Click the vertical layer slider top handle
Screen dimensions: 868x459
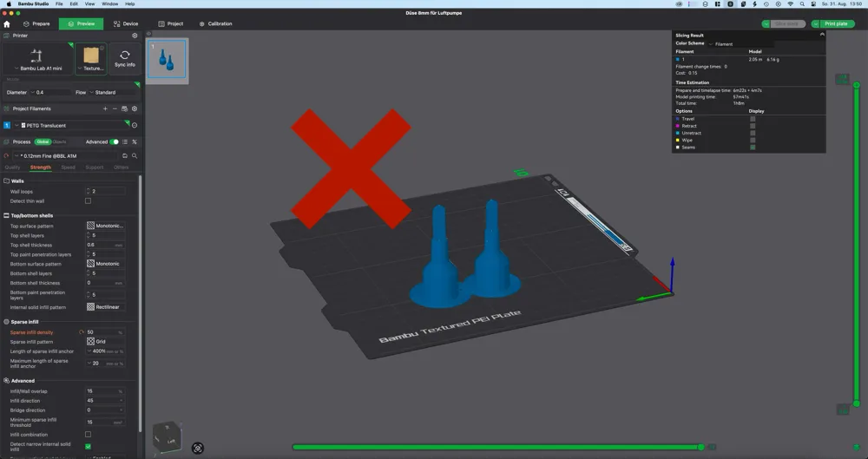coord(857,85)
